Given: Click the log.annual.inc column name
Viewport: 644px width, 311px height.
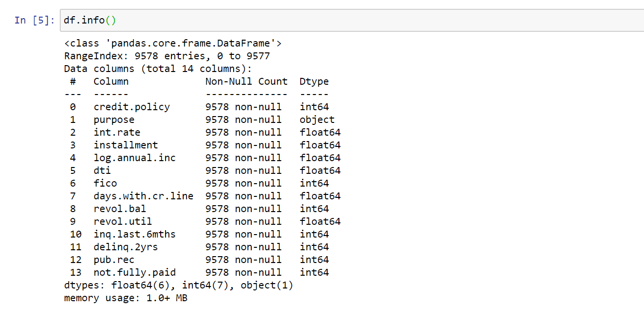Looking at the screenshot, I should [x=135, y=158].
